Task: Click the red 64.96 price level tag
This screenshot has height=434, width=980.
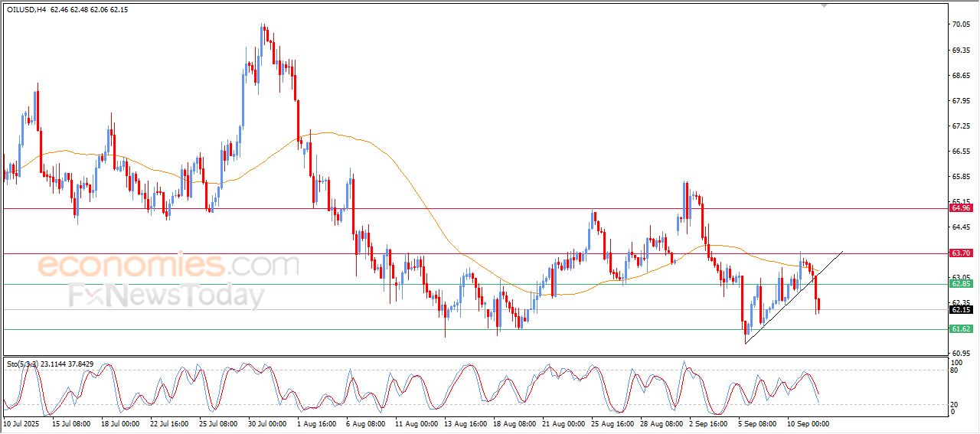Action: pos(960,207)
